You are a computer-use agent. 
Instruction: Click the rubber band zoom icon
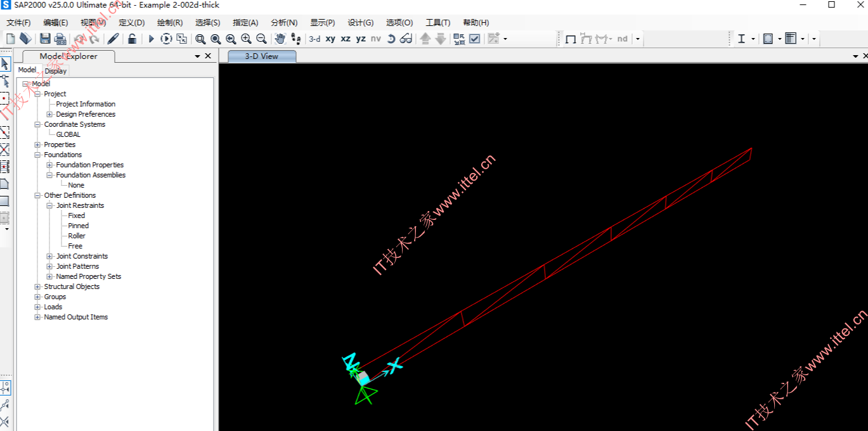coord(200,39)
